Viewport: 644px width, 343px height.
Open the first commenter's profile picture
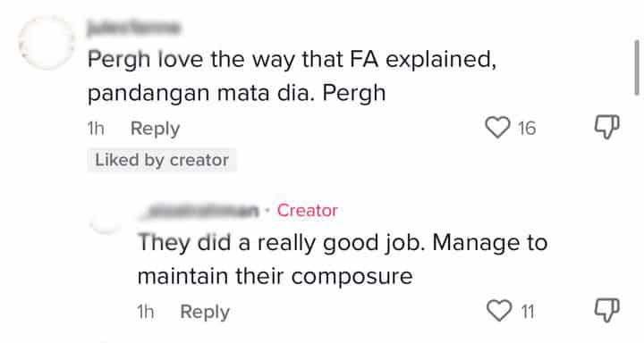tap(47, 42)
